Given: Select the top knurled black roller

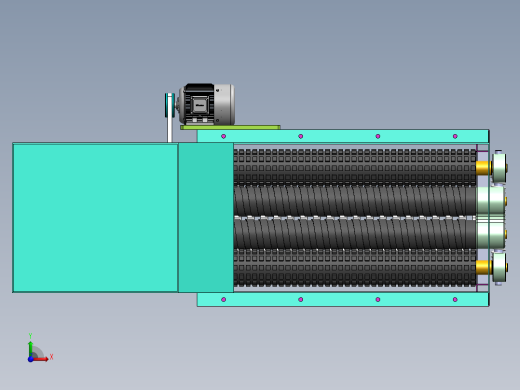Looking at the screenshot, I should [x=355, y=167].
